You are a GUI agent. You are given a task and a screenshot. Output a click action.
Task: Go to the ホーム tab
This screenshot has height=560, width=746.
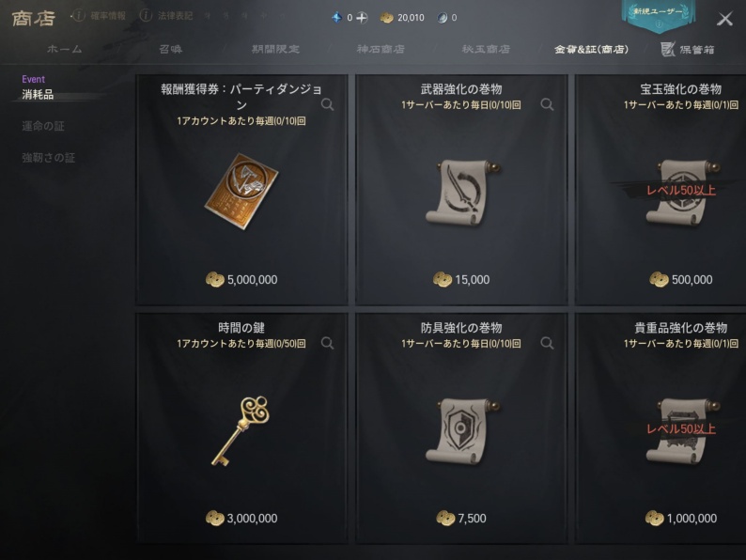pos(65,49)
